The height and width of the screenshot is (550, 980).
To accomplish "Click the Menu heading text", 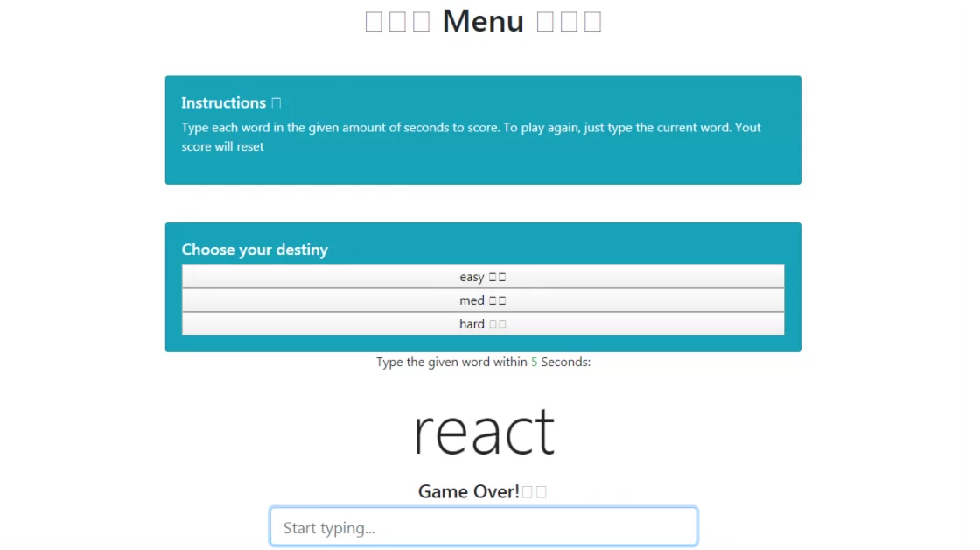I will point(483,21).
